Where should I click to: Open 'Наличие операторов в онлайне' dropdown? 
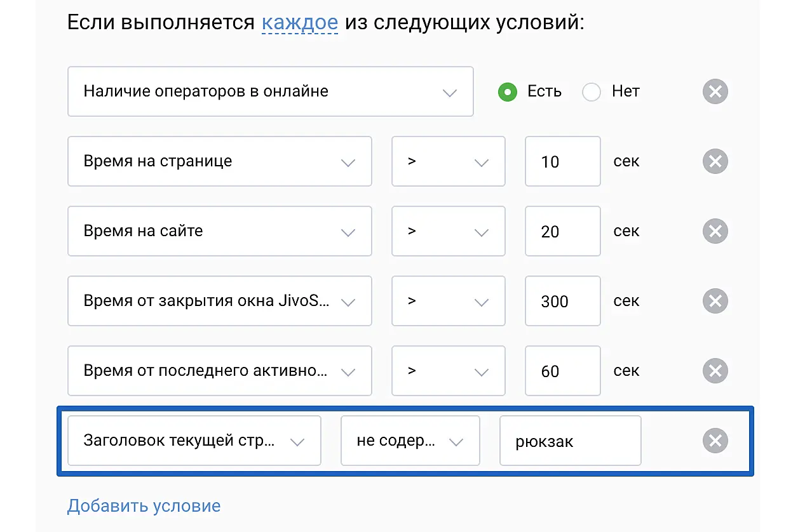tap(270, 91)
